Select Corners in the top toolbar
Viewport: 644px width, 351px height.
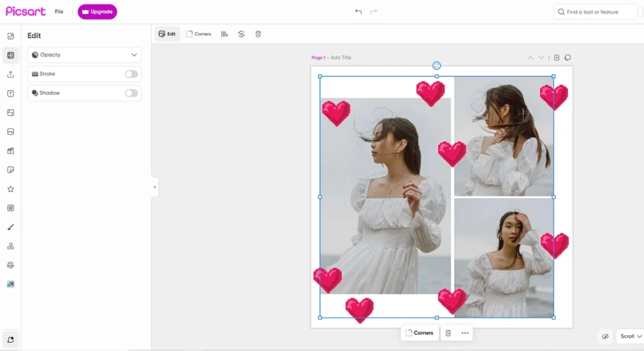click(198, 34)
